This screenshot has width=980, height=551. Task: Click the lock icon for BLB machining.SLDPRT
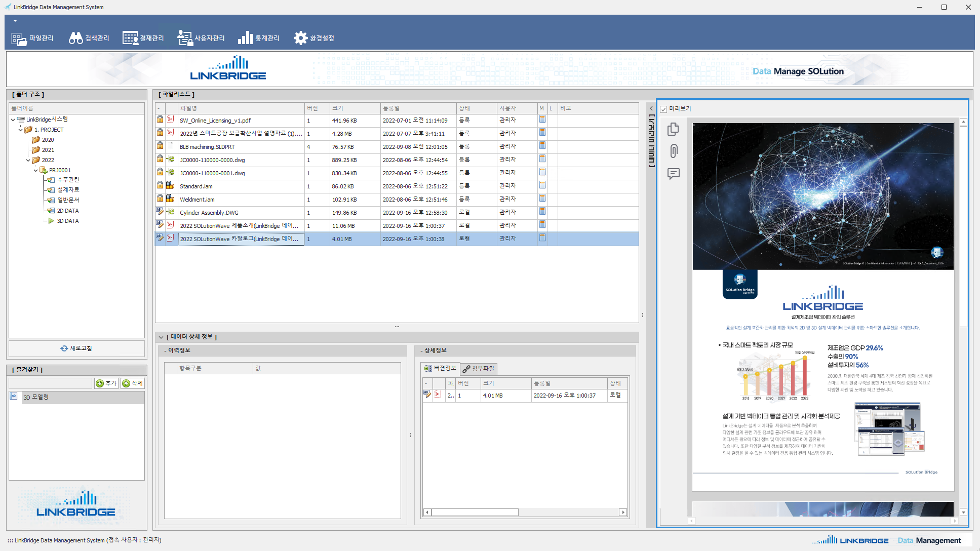[x=160, y=146]
